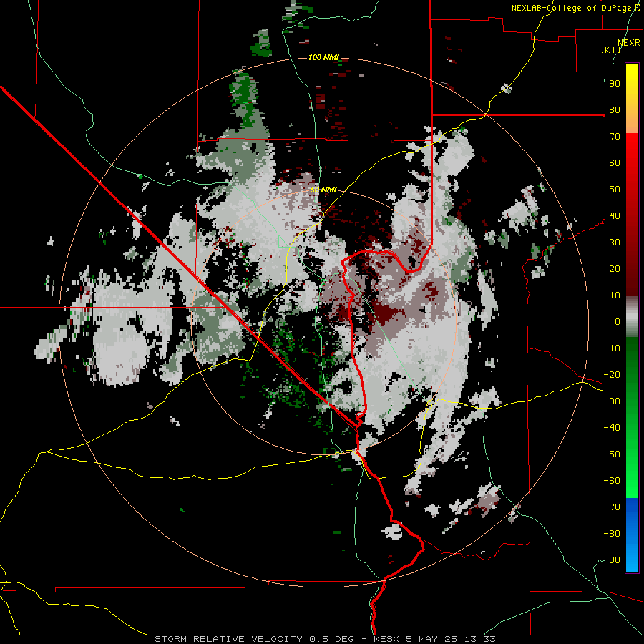Click the -60 value on the velocity scale
644x644 pixels.
pos(612,481)
